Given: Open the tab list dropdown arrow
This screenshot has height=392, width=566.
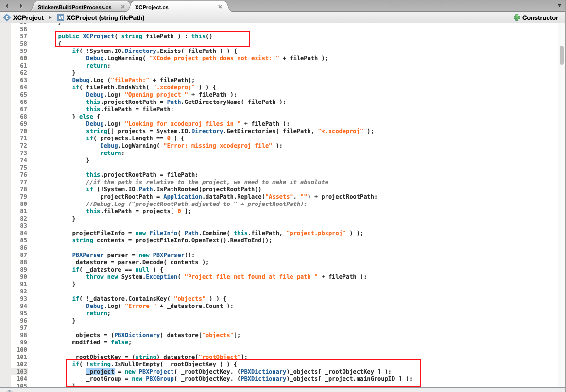Looking at the screenshot, I should [x=560, y=6].
